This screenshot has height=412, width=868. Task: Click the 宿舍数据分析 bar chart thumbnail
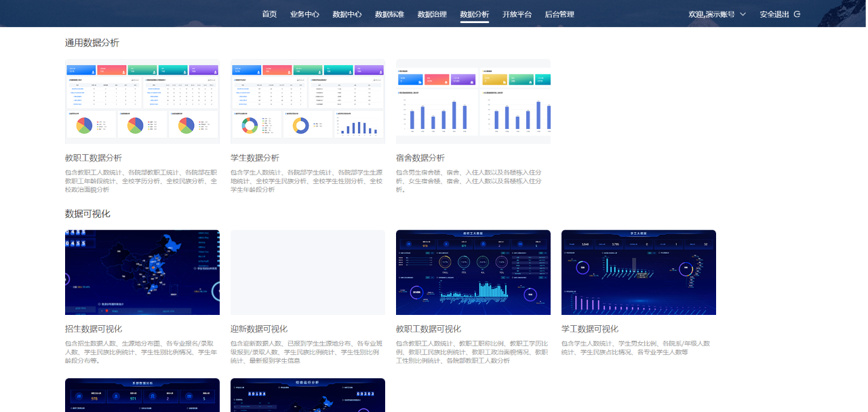click(x=473, y=101)
